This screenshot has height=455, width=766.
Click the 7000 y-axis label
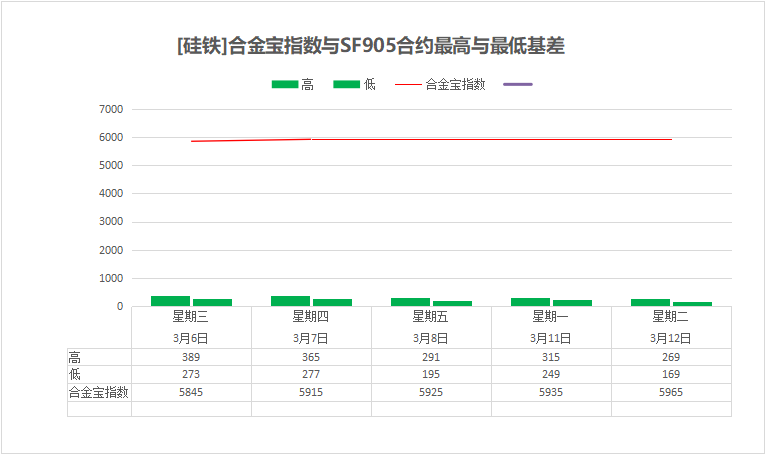coord(111,109)
